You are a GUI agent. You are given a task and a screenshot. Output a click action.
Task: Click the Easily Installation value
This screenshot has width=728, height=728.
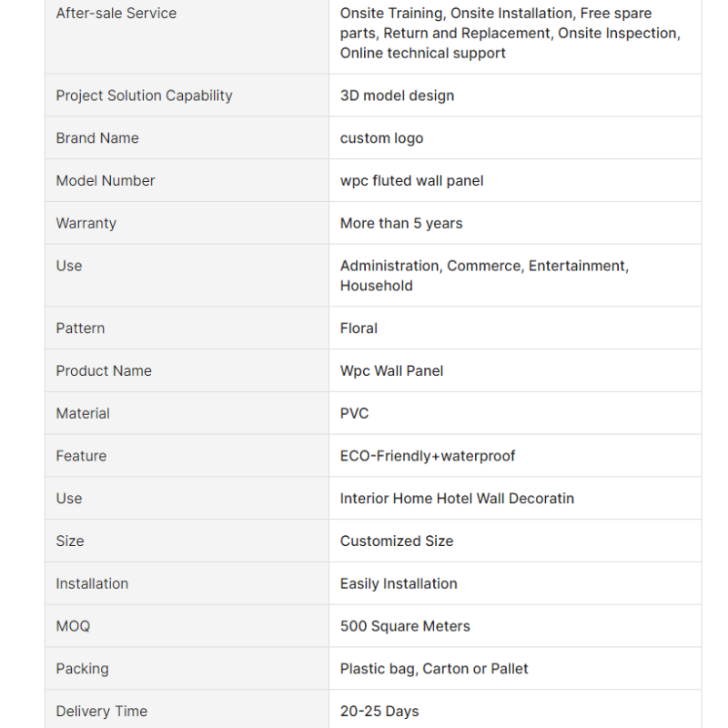click(399, 584)
